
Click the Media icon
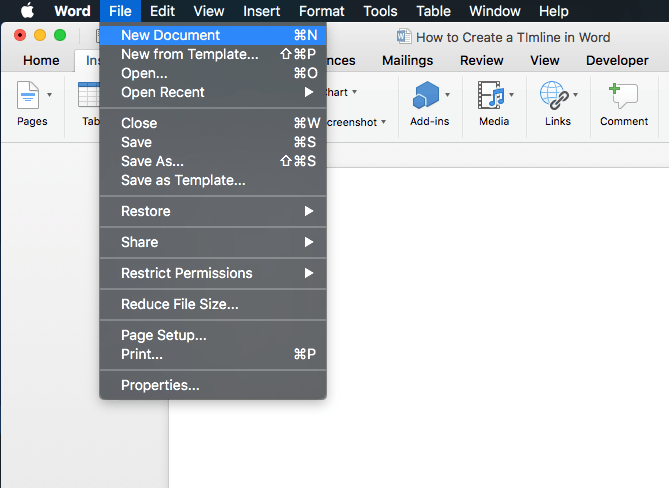click(x=491, y=95)
